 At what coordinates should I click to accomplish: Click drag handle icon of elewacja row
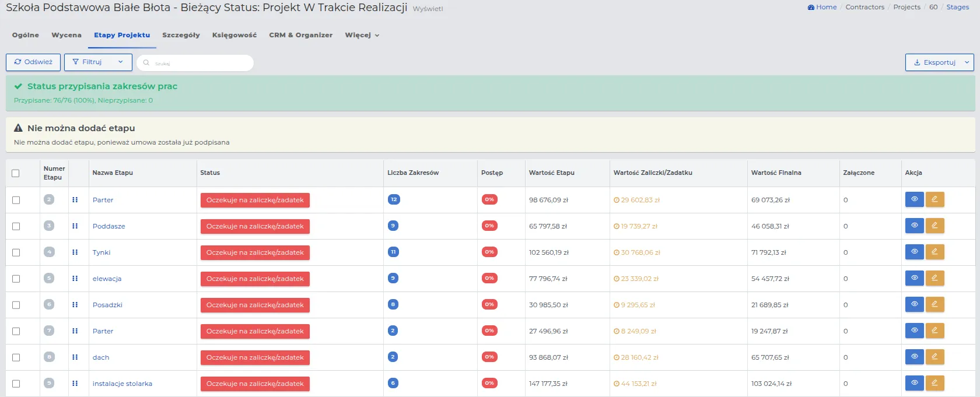75,279
